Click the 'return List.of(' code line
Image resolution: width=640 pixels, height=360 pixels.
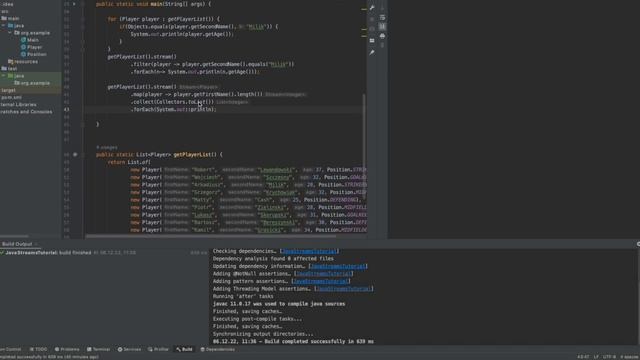tap(129, 162)
